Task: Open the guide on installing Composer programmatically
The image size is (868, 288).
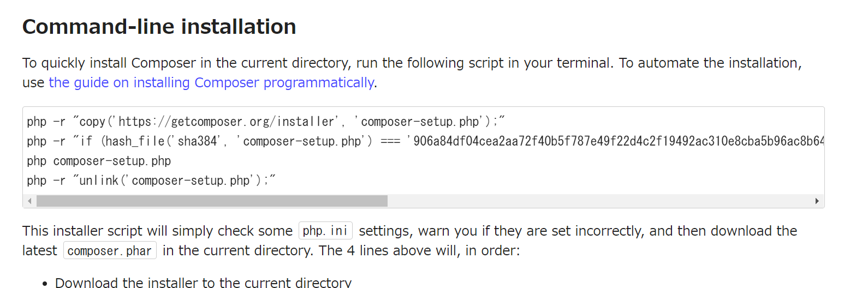Action: point(212,82)
